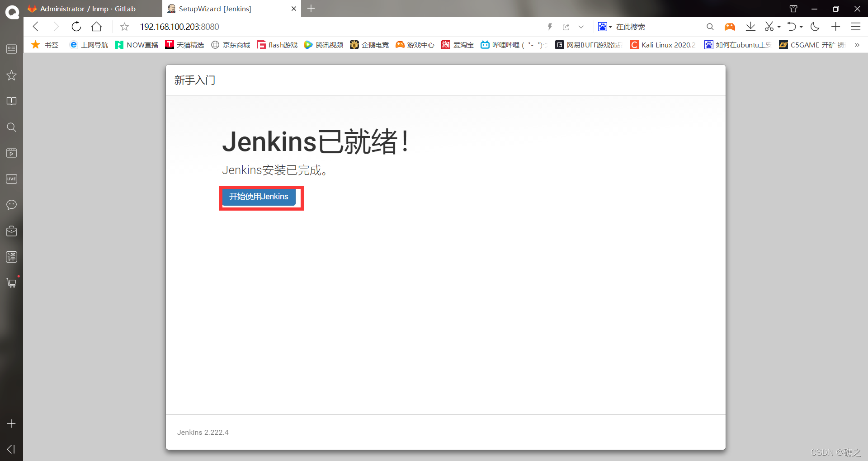Go back to the previous page
Screen dimensions: 868x461
36,27
